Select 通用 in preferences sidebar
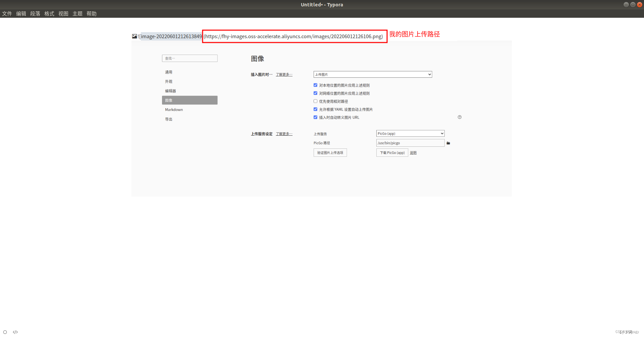The image size is (644, 337). 190,72
